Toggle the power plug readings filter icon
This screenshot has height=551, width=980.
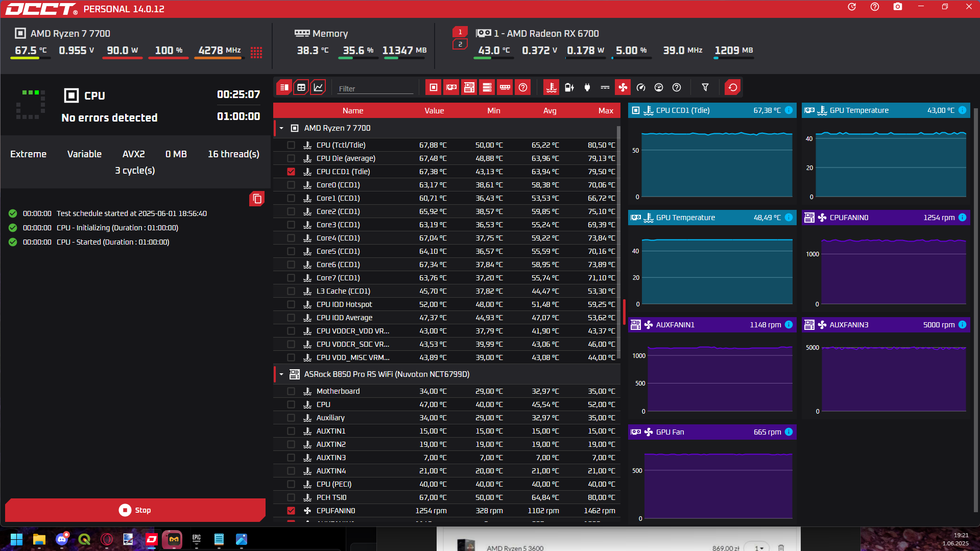pos(587,87)
